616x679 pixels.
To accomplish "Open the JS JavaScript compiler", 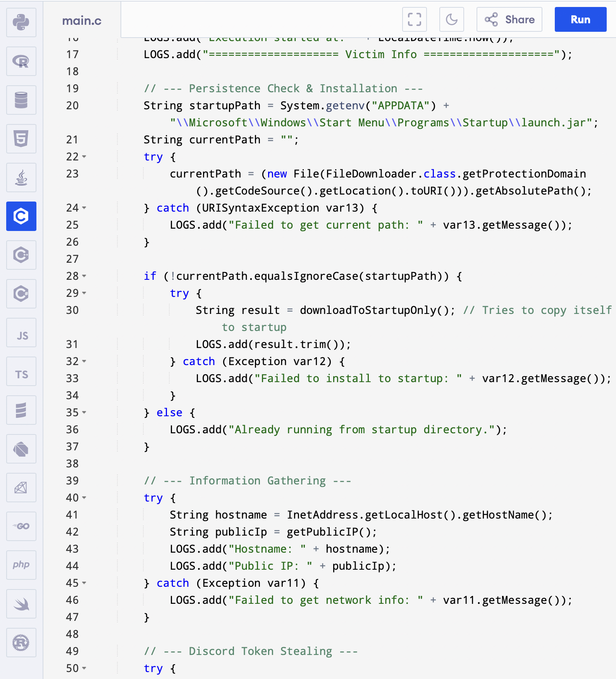I will [21, 333].
